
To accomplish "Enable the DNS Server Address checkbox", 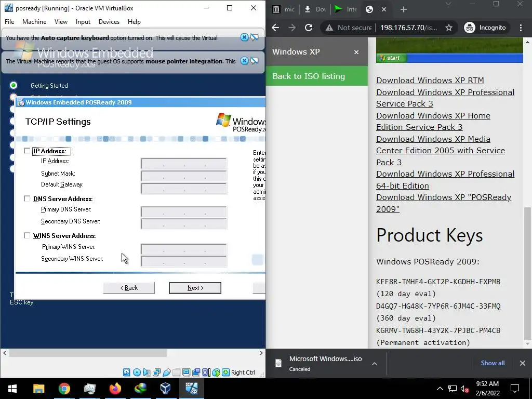I will [x=27, y=198].
